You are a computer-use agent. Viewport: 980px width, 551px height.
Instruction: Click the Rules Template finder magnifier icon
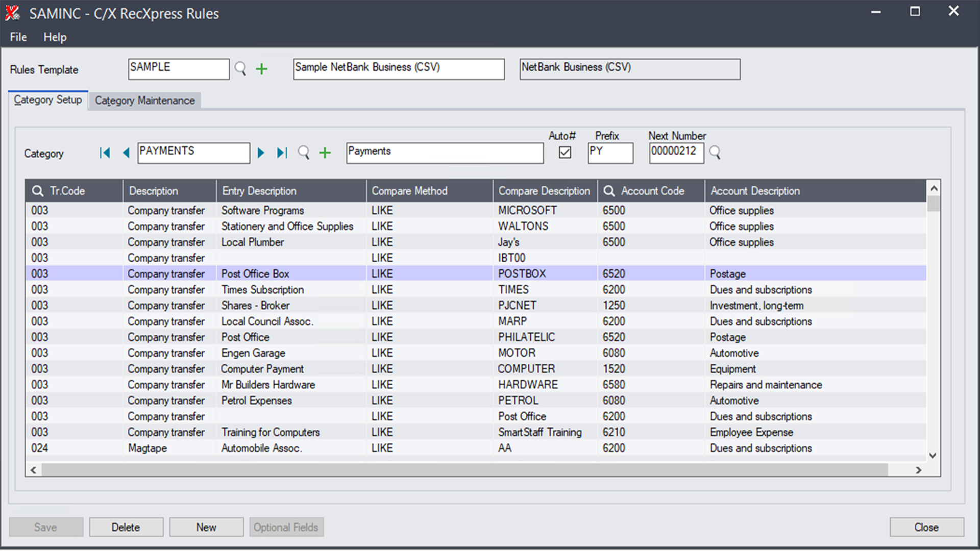coord(240,69)
